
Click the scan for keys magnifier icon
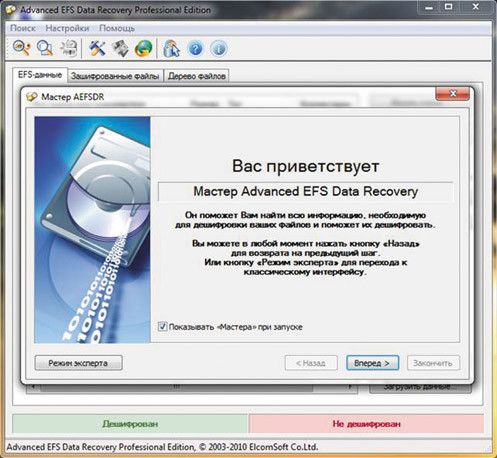pos(22,48)
